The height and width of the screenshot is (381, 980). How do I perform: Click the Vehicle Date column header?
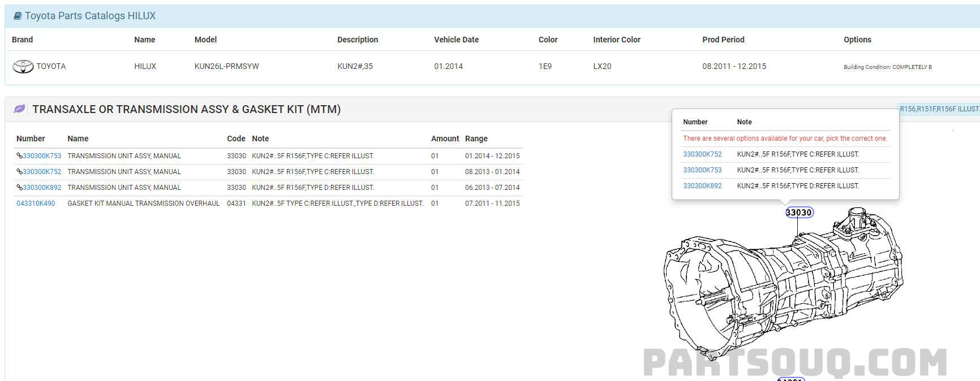click(456, 40)
